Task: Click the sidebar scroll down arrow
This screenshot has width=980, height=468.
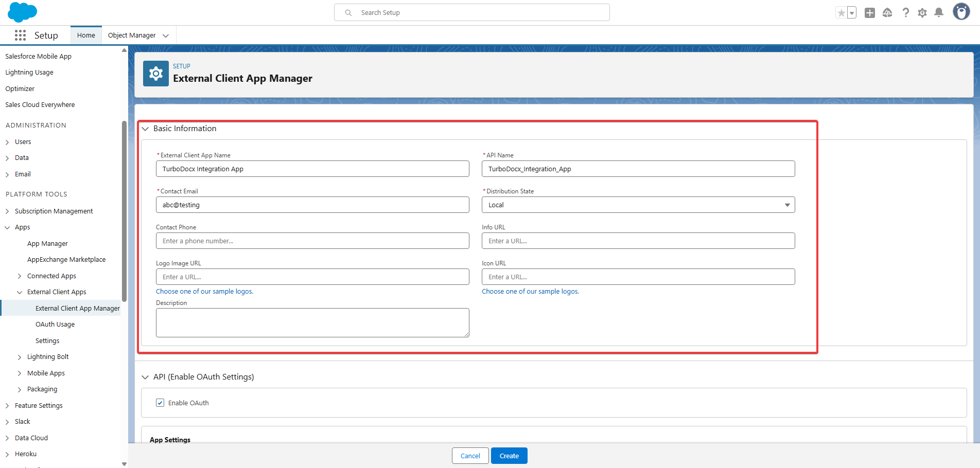Action: pos(124,464)
